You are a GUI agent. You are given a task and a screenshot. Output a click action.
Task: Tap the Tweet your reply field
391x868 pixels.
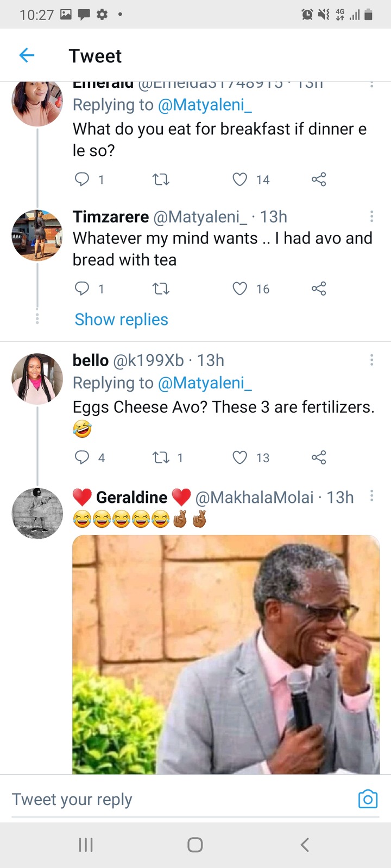163,799
